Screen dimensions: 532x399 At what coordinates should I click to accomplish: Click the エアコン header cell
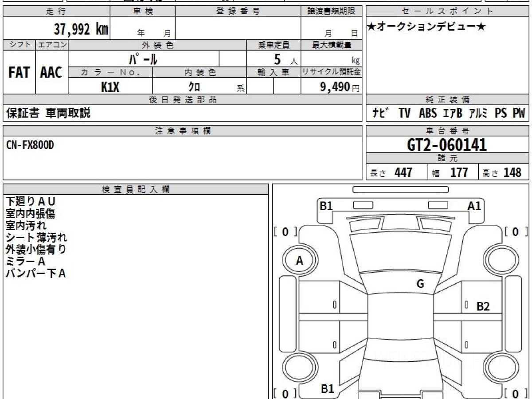point(52,45)
